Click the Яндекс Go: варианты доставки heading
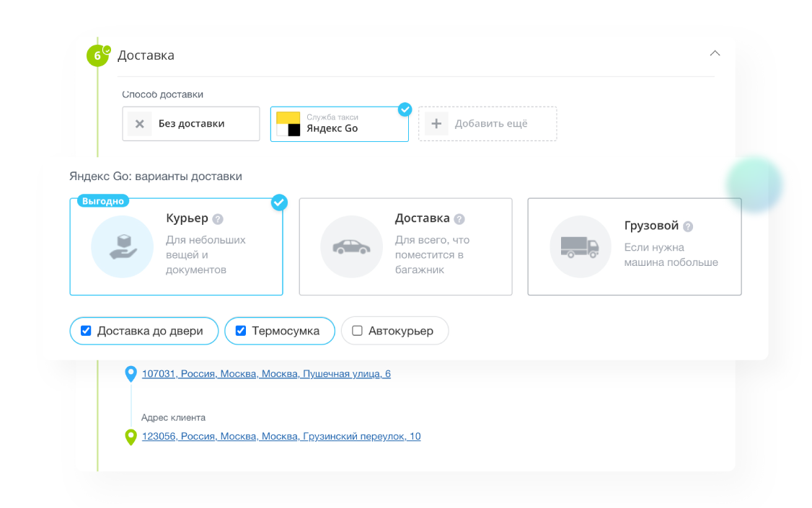Screen dimensions: 812x508 [x=156, y=177]
